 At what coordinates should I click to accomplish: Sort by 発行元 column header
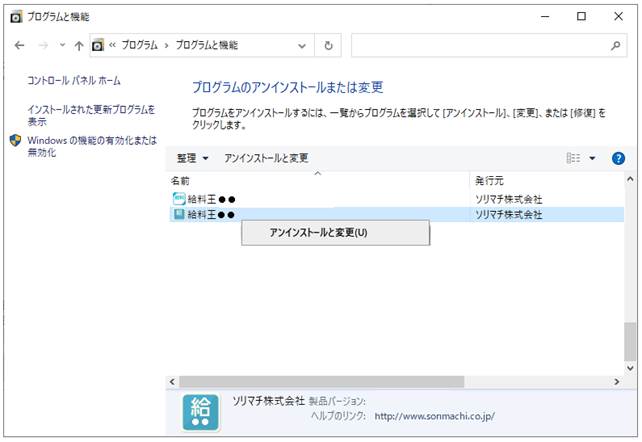(x=489, y=180)
